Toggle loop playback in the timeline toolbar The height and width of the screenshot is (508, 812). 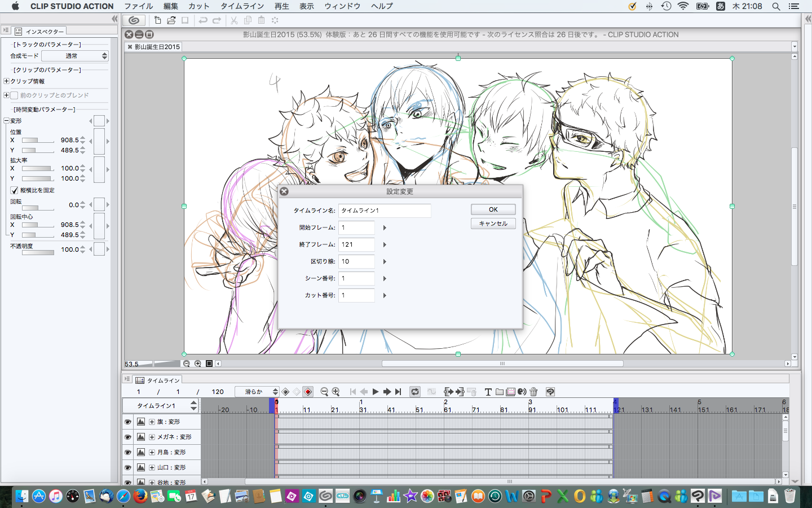[x=415, y=392]
